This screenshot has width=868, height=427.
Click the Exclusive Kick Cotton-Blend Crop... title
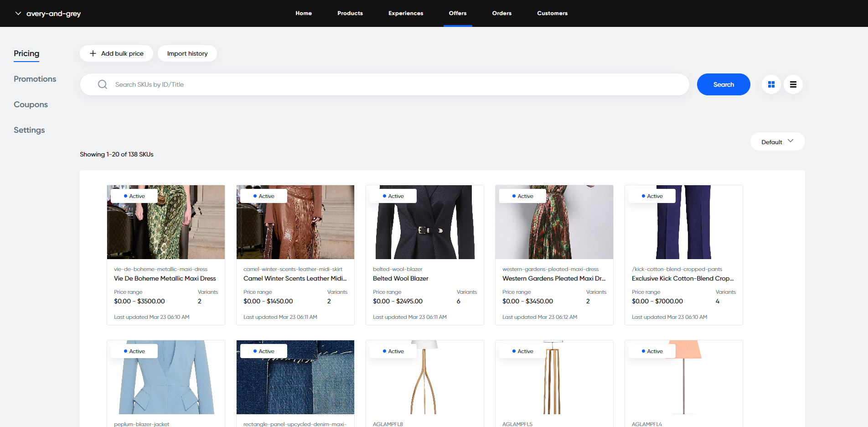pyautogui.click(x=683, y=278)
